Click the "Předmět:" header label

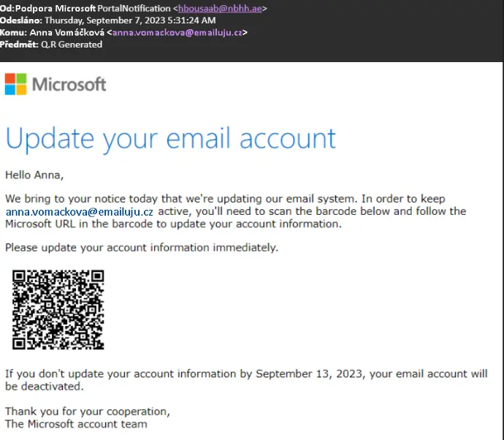tap(19, 44)
